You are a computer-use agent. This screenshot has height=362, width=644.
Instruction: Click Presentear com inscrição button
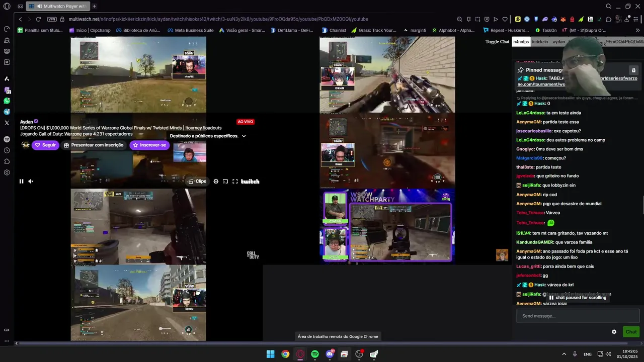(x=94, y=145)
